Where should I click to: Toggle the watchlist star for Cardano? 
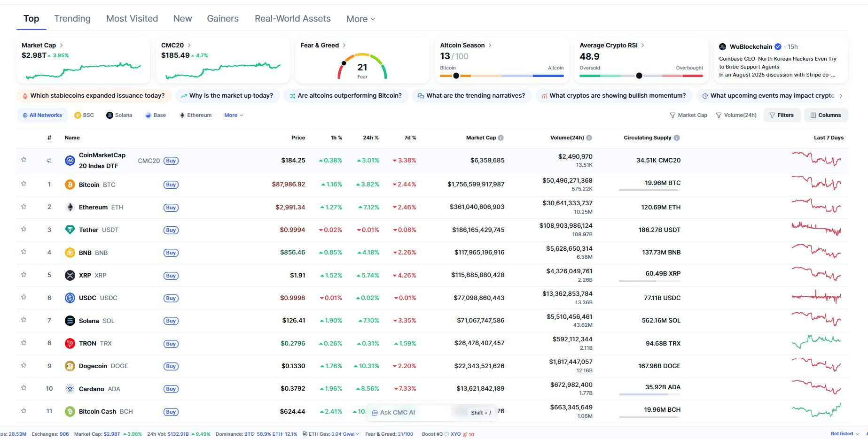(23, 388)
